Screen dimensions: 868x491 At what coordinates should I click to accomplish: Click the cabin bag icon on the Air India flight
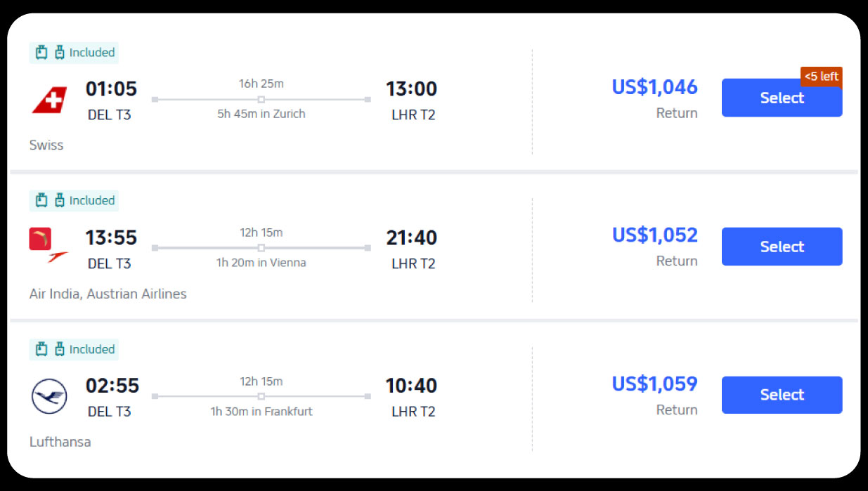tap(41, 200)
